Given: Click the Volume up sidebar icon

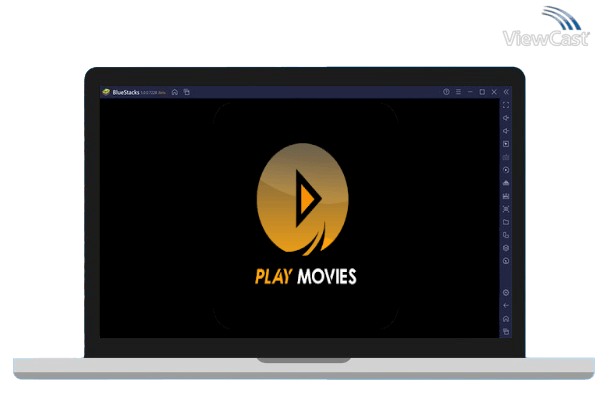Looking at the screenshot, I should click(506, 118).
